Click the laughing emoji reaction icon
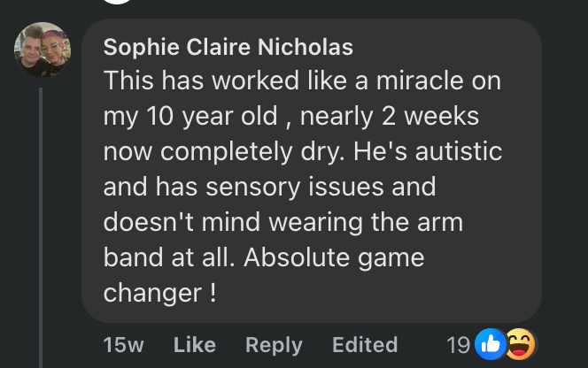 (x=520, y=343)
